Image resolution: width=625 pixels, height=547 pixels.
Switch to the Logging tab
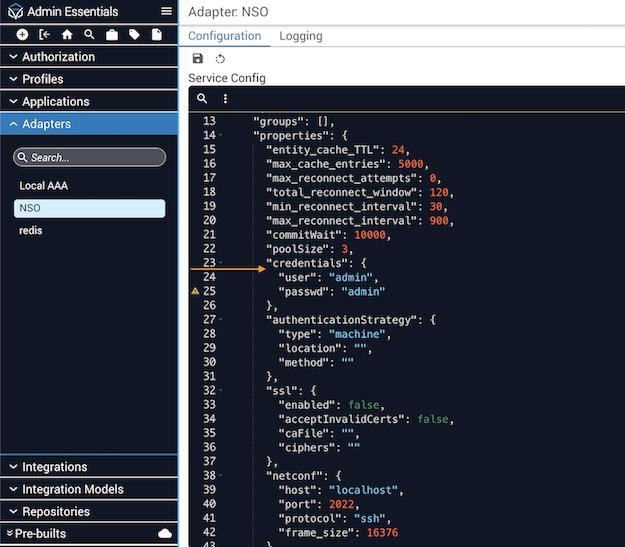pyautogui.click(x=300, y=36)
